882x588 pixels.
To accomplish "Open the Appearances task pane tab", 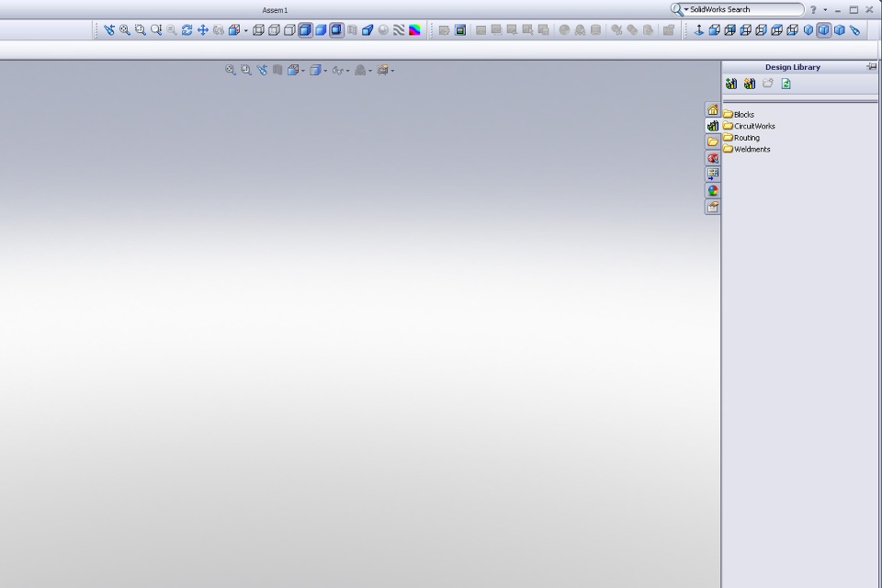I will click(x=713, y=191).
